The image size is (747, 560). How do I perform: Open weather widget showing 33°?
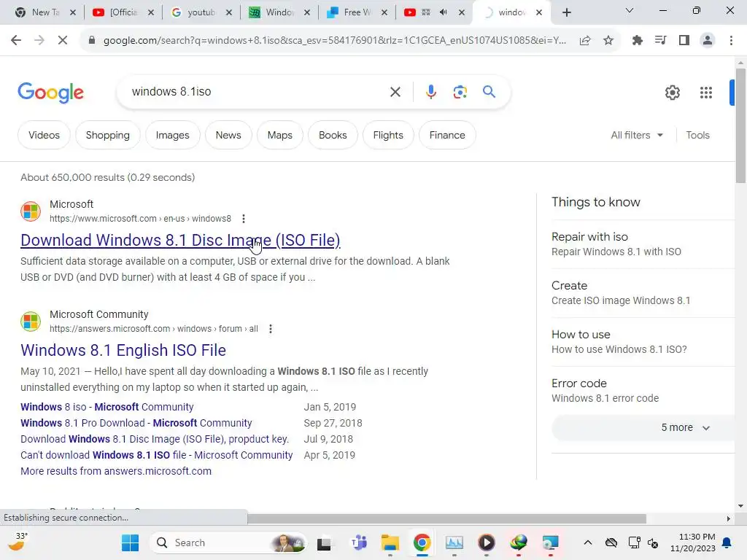(x=18, y=542)
